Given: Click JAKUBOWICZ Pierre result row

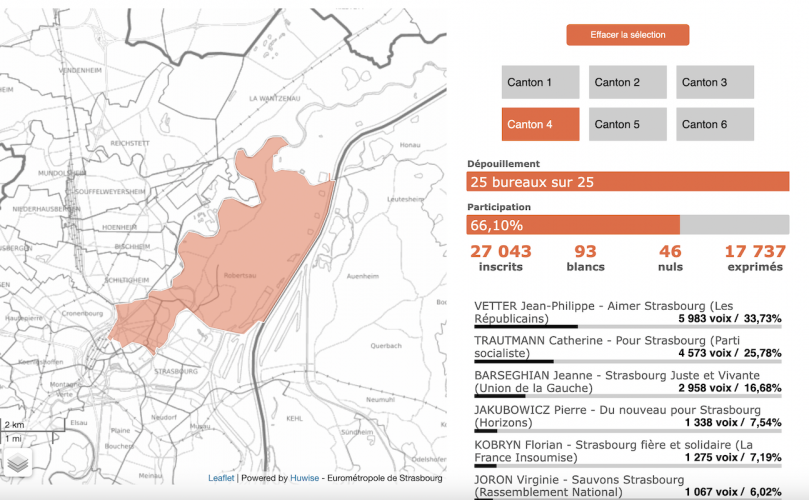Looking at the screenshot, I should tap(627, 417).
